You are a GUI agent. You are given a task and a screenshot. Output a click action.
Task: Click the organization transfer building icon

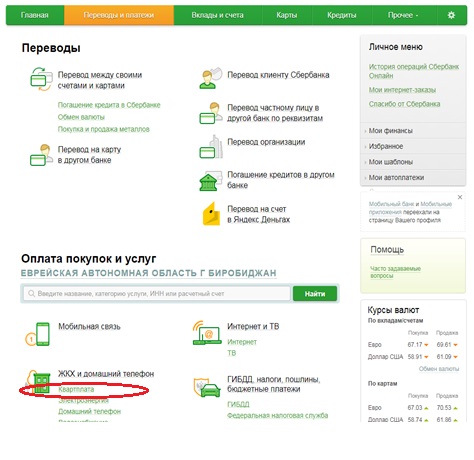(211, 147)
